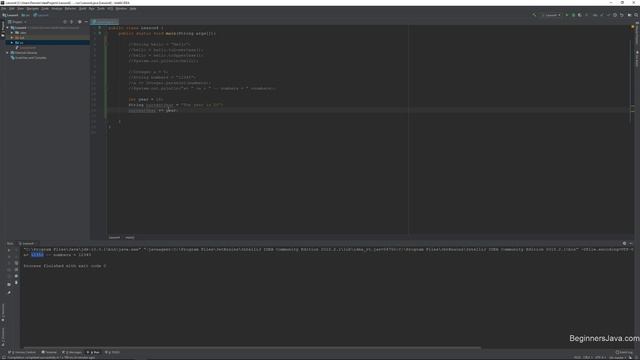Open the Analyze menu
This screenshot has width=640, height=360.
57,9
